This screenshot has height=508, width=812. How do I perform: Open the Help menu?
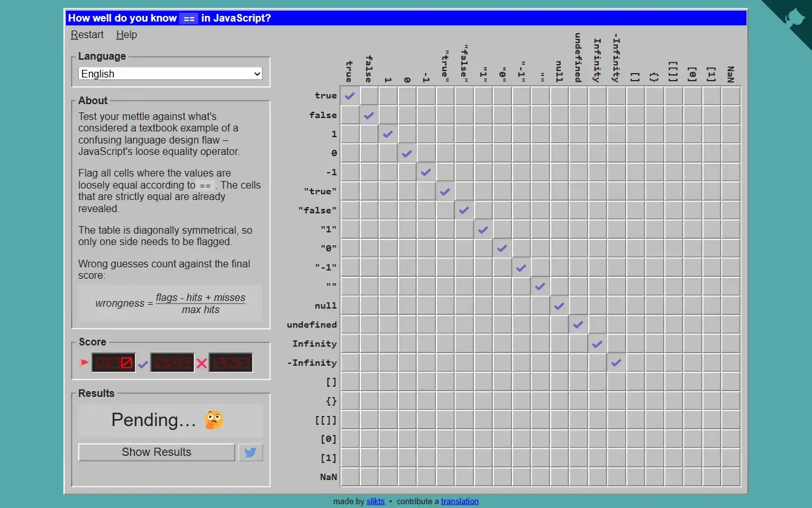pyautogui.click(x=126, y=35)
